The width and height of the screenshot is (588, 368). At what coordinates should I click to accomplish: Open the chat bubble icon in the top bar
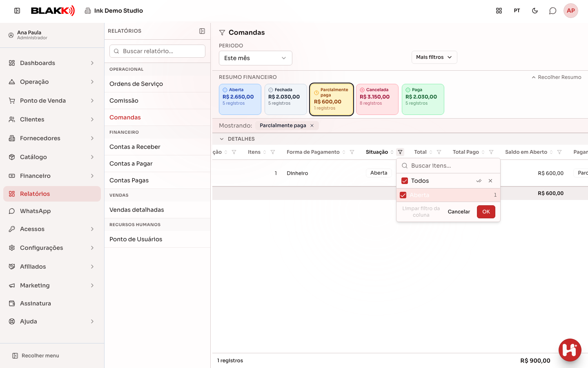click(553, 11)
